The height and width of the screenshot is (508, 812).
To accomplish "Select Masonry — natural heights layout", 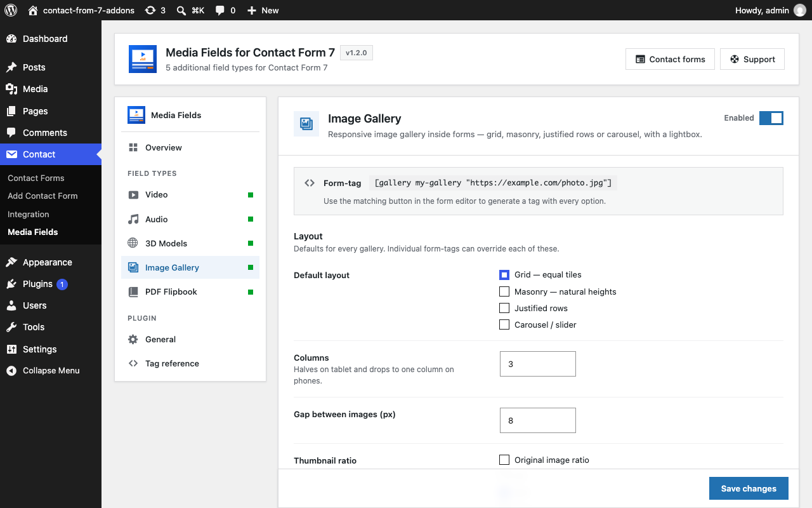I will (x=504, y=291).
